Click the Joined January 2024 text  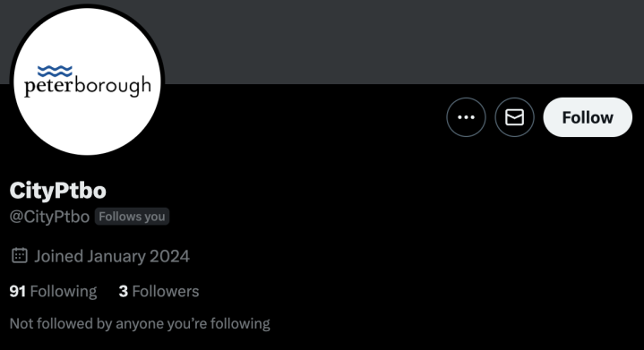(x=112, y=256)
